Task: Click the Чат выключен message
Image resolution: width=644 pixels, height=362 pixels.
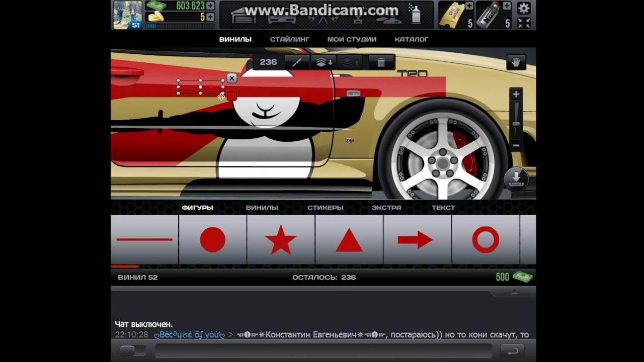Action: (143, 325)
